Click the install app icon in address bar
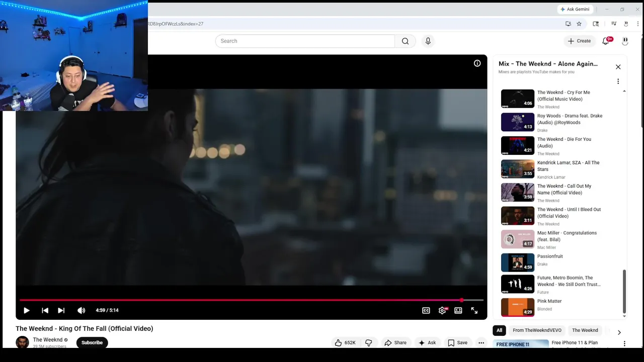 [568, 24]
